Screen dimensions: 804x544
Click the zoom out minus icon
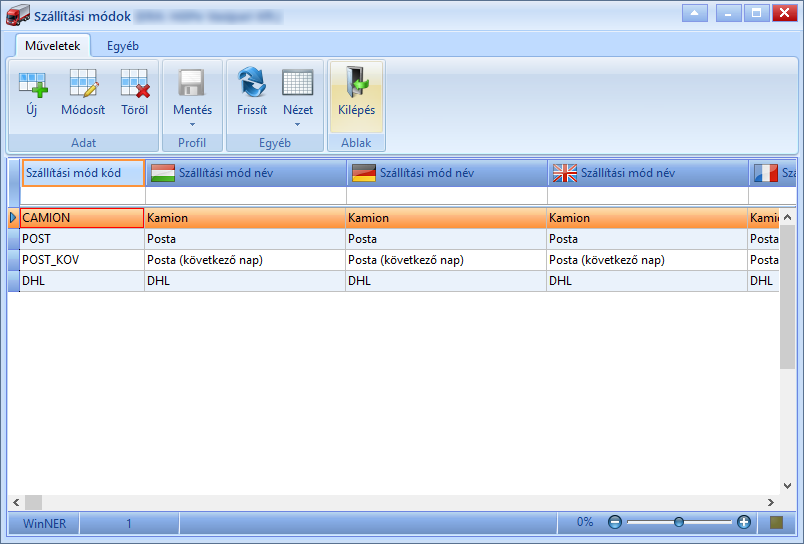pos(615,522)
